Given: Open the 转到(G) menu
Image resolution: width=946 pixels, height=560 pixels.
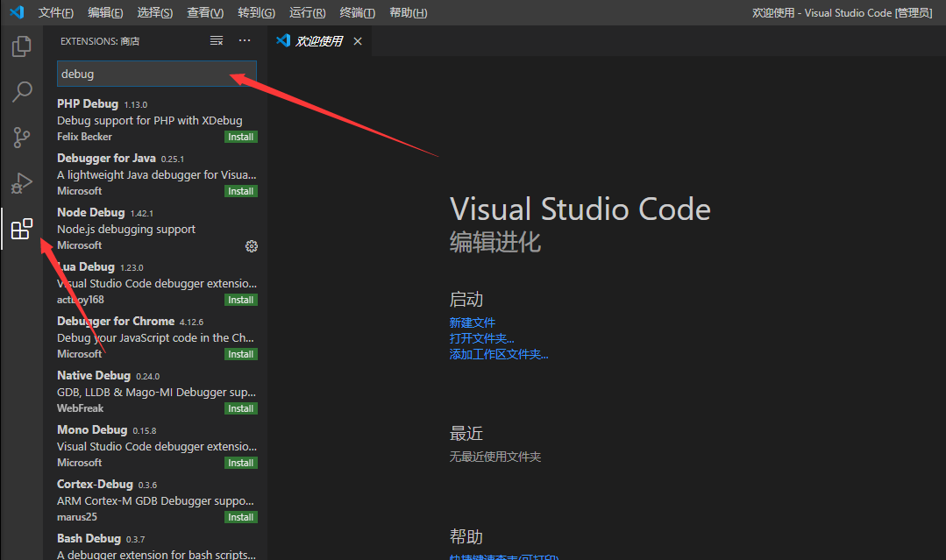Looking at the screenshot, I should (256, 12).
